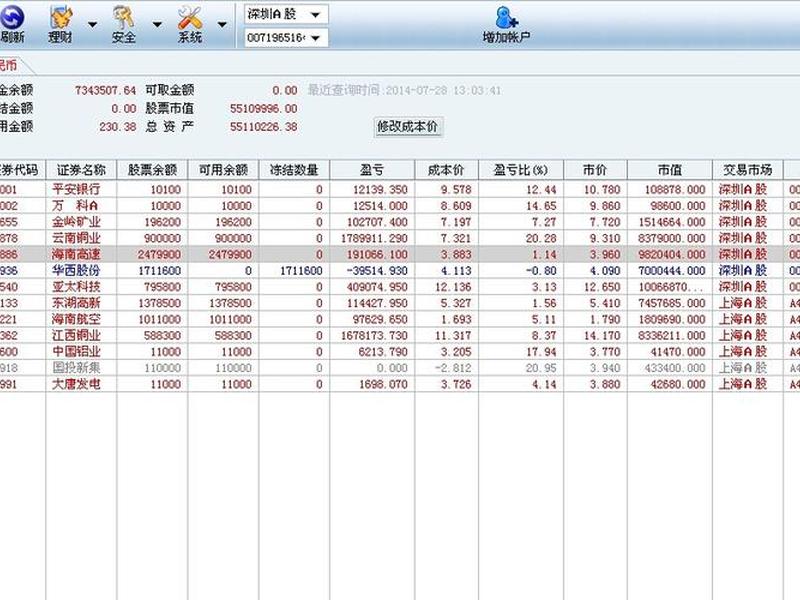Click the 可取金额 value 0.00
This screenshot has width=800, height=600.
[285, 90]
